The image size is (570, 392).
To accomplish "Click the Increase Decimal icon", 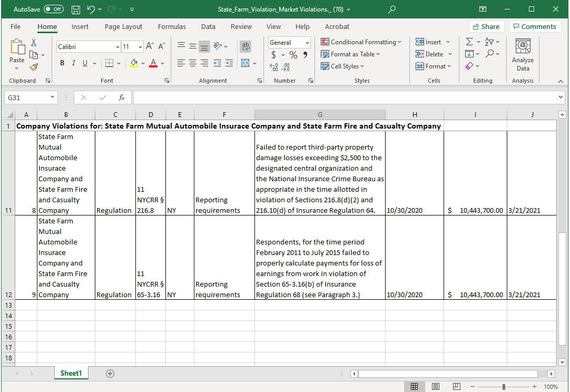I will click(x=274, y=67).
